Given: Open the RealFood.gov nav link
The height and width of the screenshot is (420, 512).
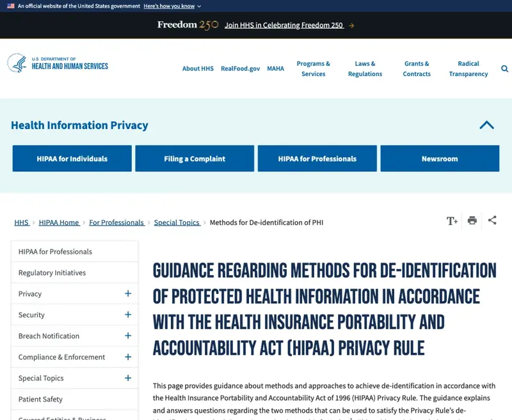Looking at the screenshot, I should coord(241,68).
